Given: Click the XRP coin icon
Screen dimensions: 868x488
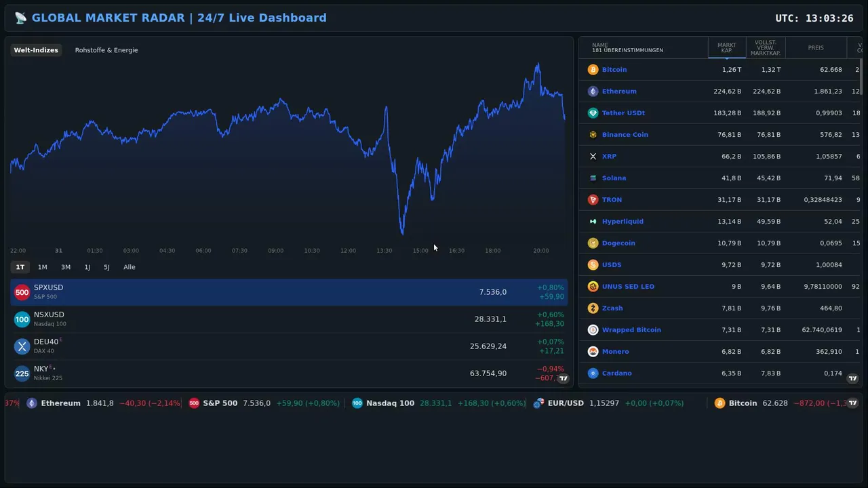Looking at the screenshot, I should tap(593, 157).
